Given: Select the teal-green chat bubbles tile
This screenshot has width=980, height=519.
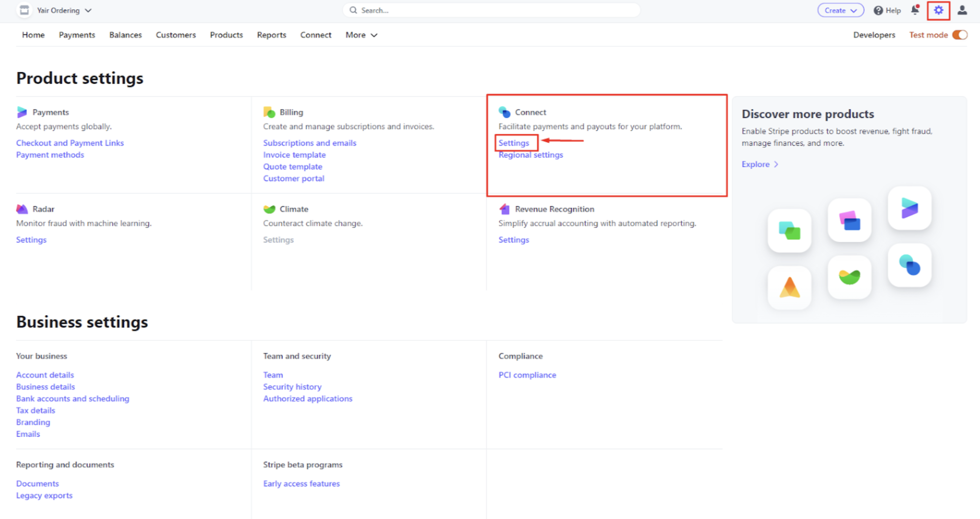Looking at the screenshot, I should tap(790, 230).
